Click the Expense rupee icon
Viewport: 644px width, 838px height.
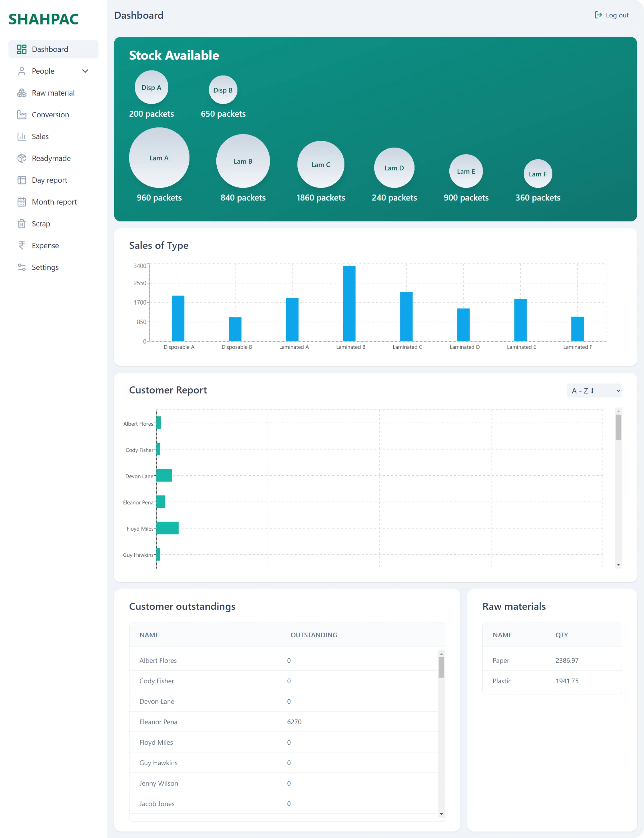click(x=22, y=246)
